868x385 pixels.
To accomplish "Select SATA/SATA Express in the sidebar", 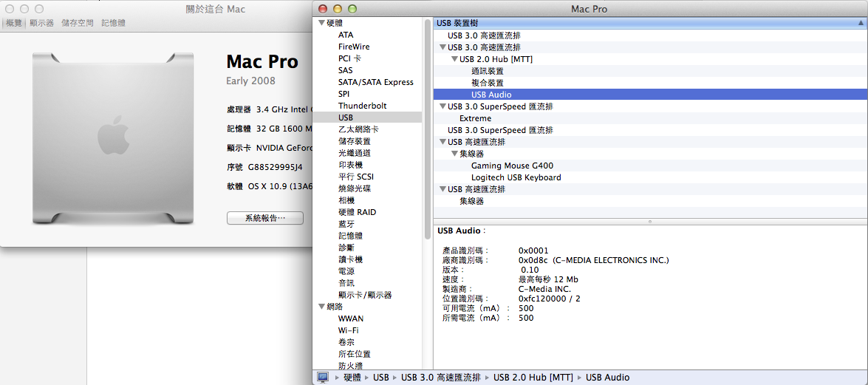I will [x=375, y=82].
